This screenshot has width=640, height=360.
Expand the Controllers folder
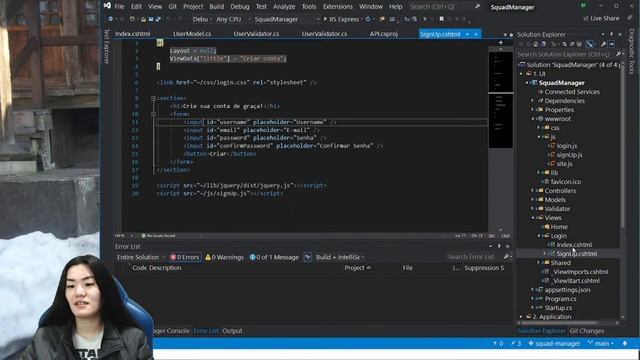click(533, 191)
